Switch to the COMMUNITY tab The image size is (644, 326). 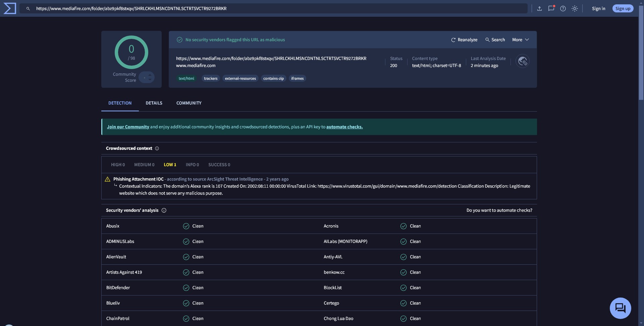189,103
